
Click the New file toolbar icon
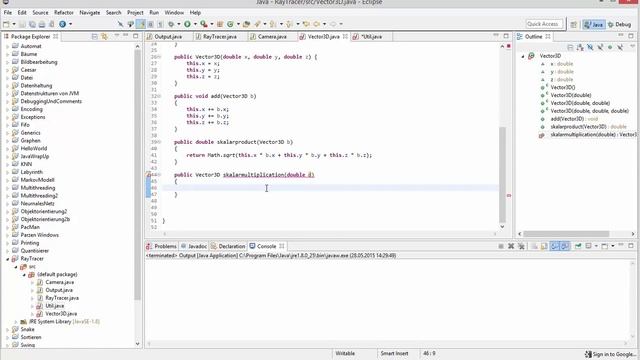click(6, 24)
